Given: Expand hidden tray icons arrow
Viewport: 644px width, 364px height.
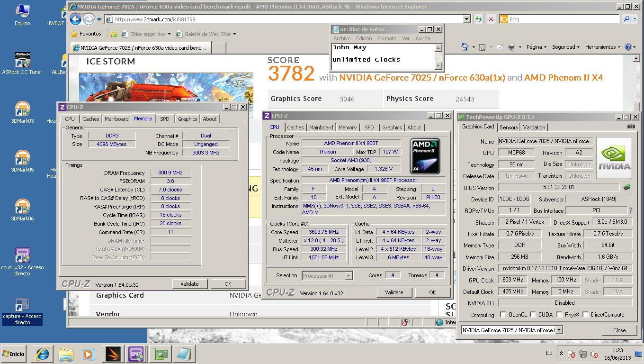Looking at the screenshot, I should point(561,354).
